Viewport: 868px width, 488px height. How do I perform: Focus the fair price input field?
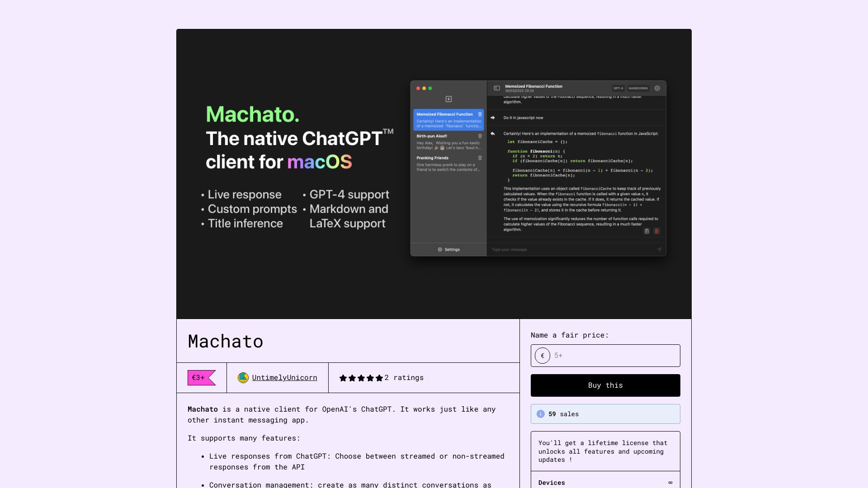click(x=605, y=356)
